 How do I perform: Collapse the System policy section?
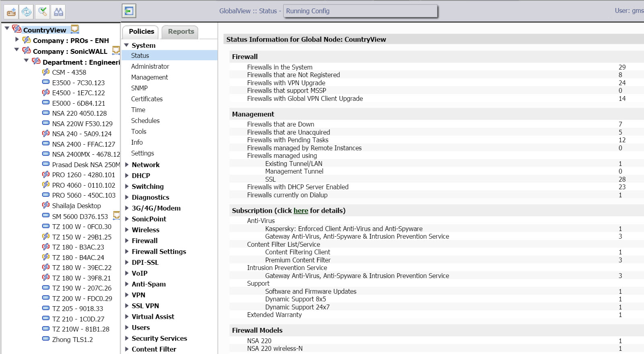(126, 45)
